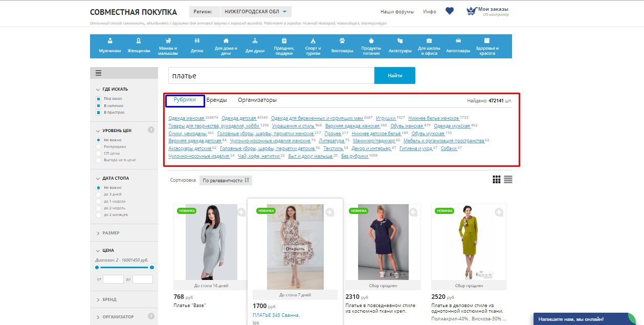Open the Для школы и офиса category

coord(429,47)
